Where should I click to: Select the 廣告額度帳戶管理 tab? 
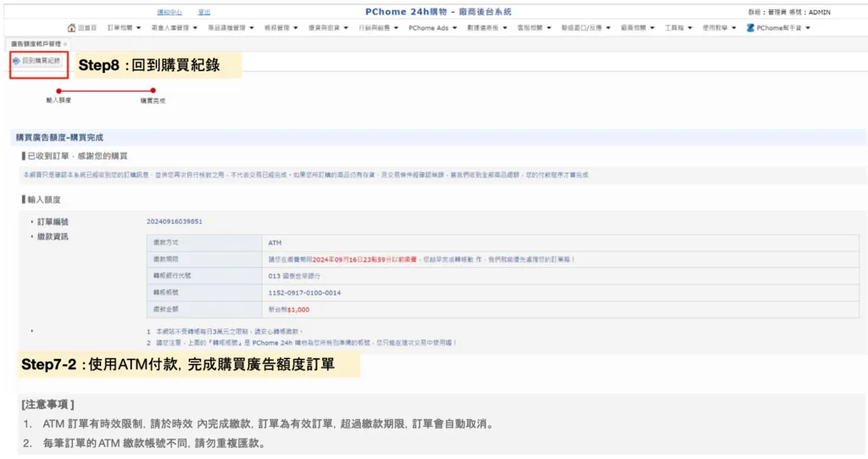pyautogui.click(x=34, y=43)
